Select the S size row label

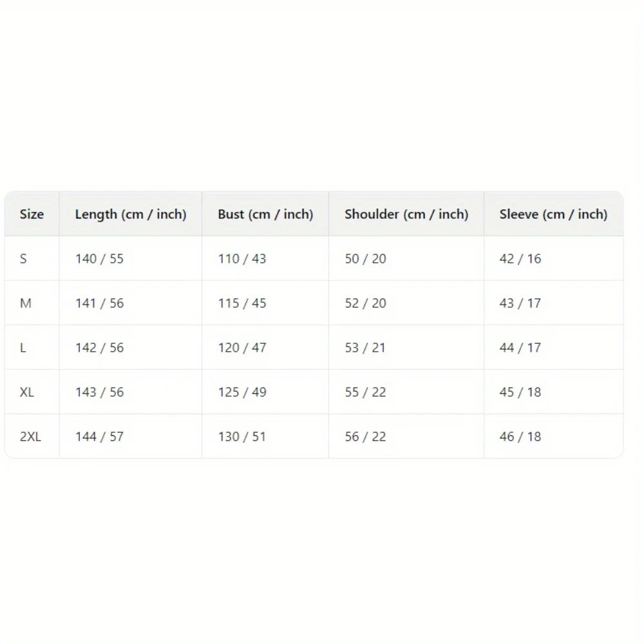24,259
